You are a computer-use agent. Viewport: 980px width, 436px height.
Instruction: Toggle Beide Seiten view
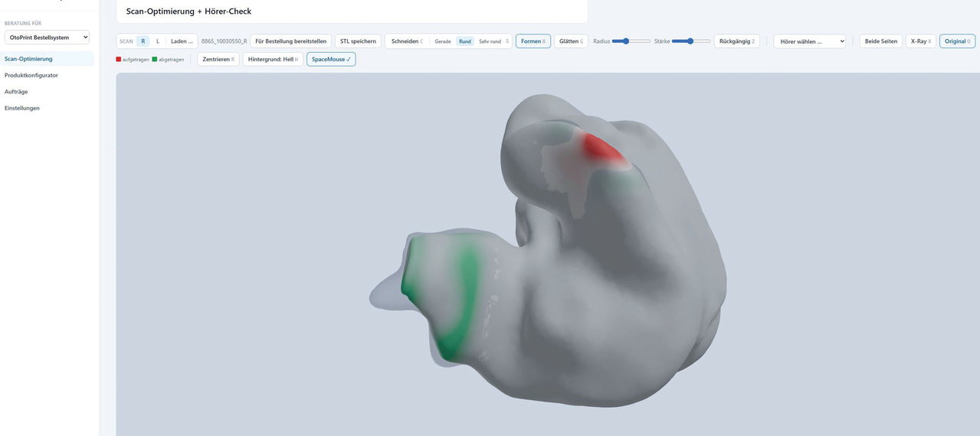881,41
